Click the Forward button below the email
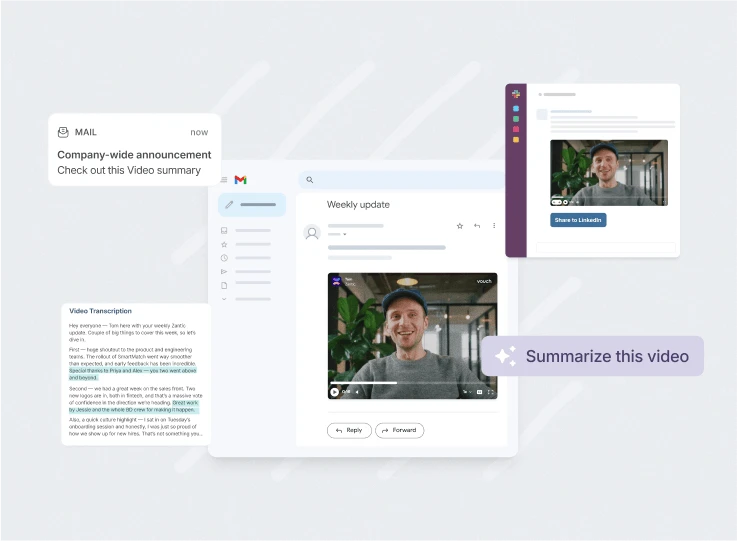The height and width of the screenshot is (541, 737). [x=400, y=430]
